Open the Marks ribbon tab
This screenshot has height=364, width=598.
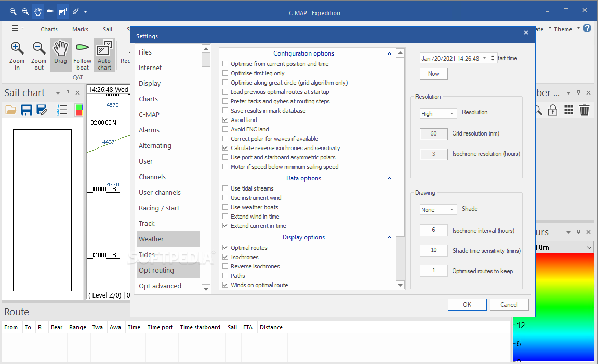pos(80,29)
